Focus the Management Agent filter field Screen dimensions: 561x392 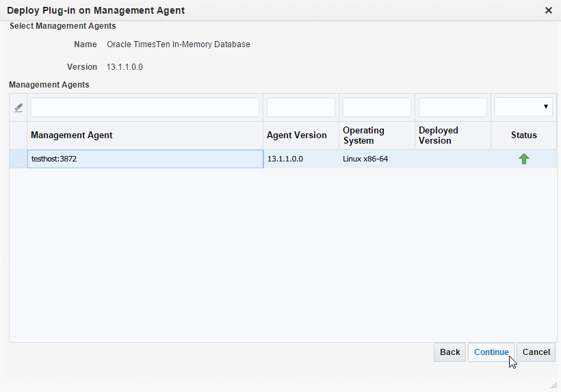pyautogui.click(x=145, y=107)
